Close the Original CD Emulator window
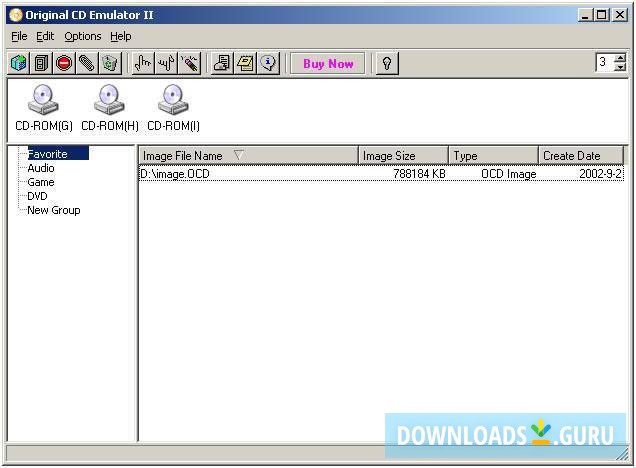Screen dimensions: 636x468 [x=620, y=15]
